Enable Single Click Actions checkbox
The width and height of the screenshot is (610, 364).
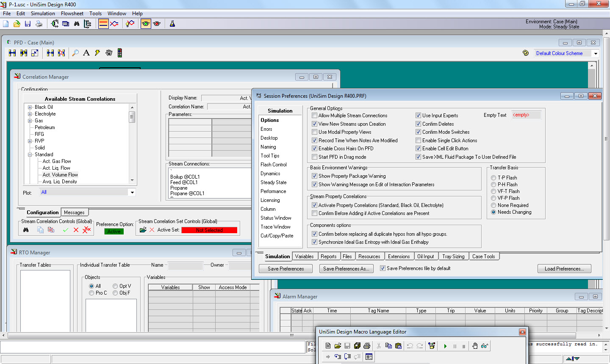click(418, 141)
